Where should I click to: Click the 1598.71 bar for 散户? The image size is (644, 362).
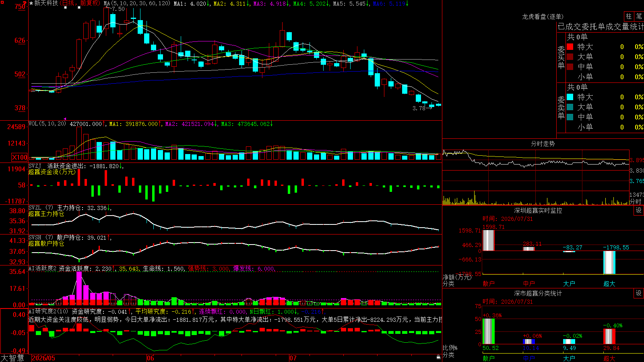click(489, 241)
